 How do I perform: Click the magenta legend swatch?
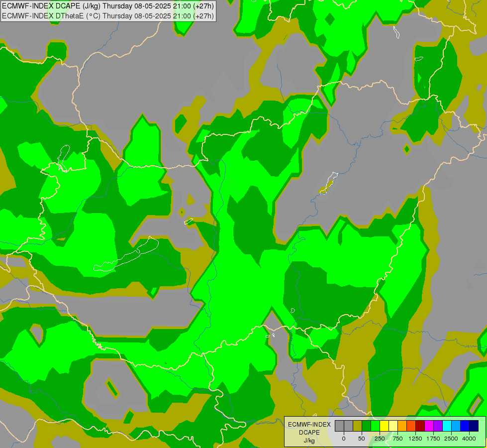pyautogui.click(x=429, y=426)
